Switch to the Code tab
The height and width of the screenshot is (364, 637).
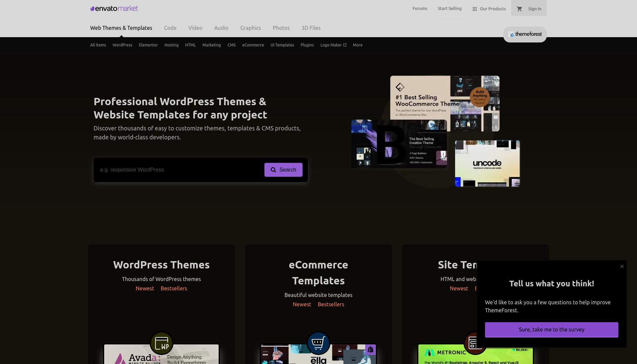(170, 28)
